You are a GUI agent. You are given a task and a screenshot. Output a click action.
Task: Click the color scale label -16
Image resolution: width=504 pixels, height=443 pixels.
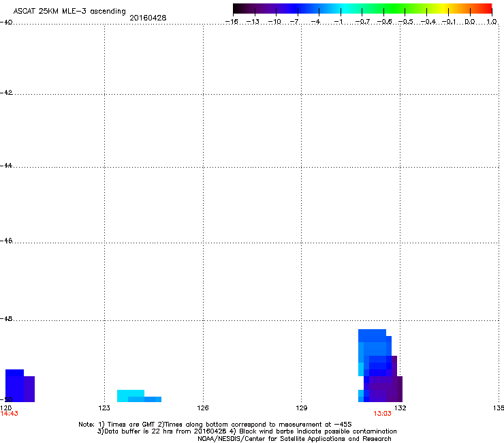[x=232, y=22]
